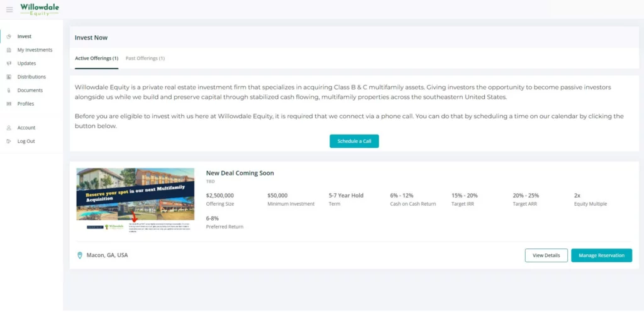Click the Account person icon
This screenshot has height=312, width=644.
coord(9,128)
